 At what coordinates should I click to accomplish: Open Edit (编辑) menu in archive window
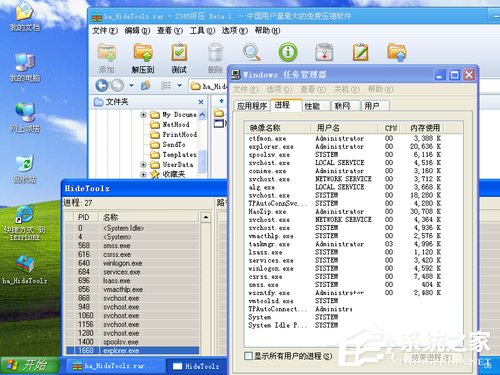tap(137, 31)
